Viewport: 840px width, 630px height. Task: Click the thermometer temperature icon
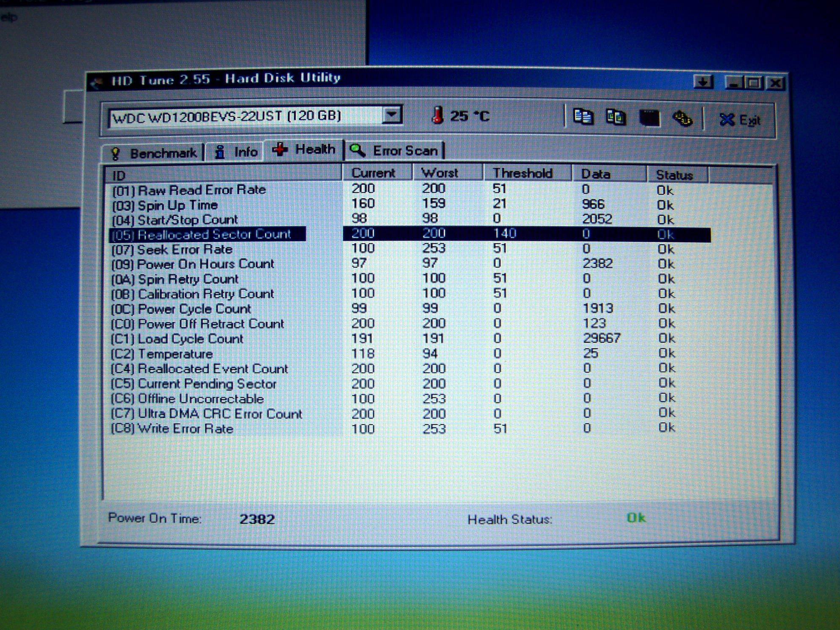[438, 115]
